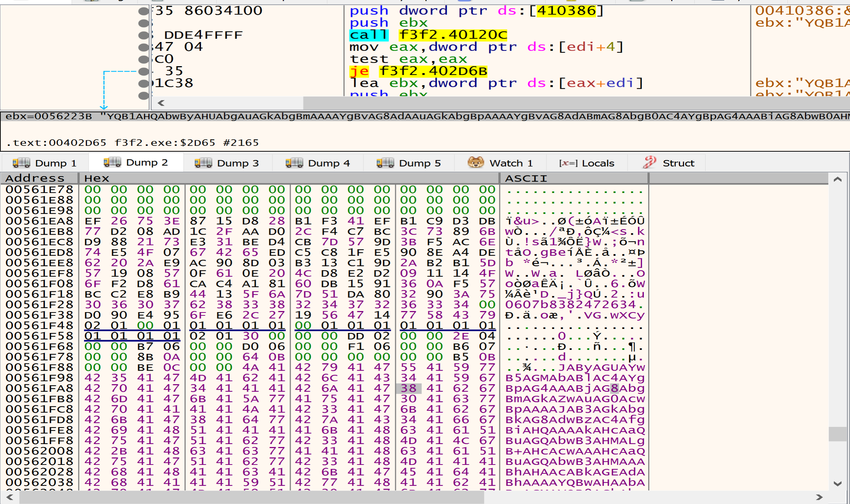Click the Struct candy cane icon
The width and height of the screenshot is (850, 504).
[x=650, y=162]
